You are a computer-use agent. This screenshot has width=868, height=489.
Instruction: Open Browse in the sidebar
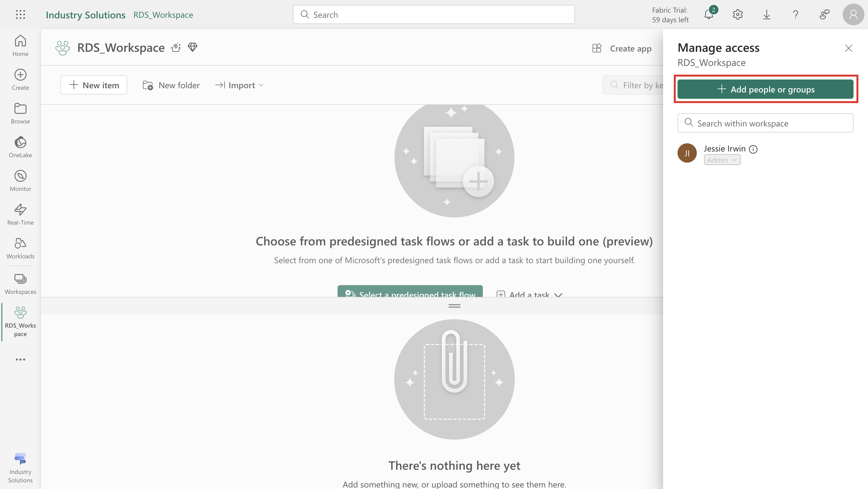pyautogui.click(x=20, y=114)
